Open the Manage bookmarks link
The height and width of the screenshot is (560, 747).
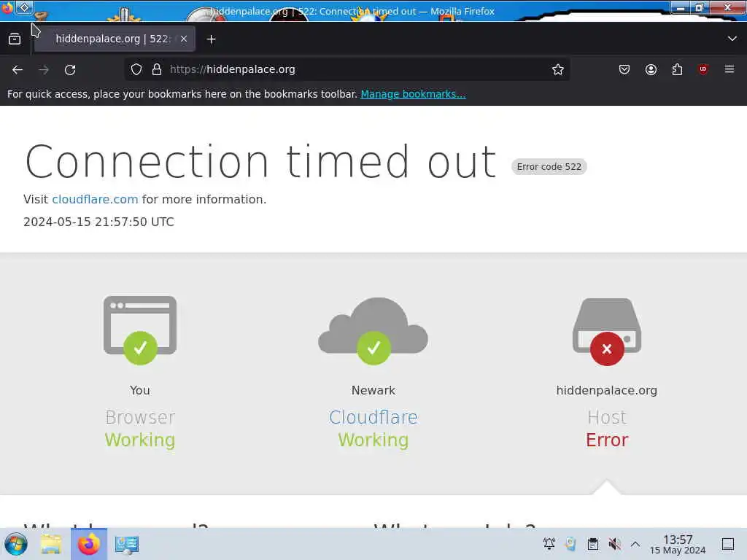(x=413, y=94)
